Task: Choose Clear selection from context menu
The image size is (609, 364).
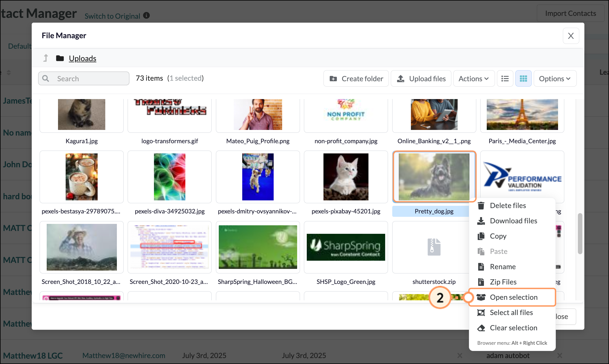Action: point(512,328)
